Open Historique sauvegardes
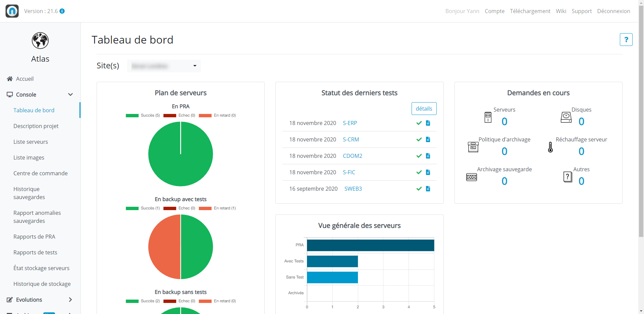644x314 pixels. [x=29, y=193]
